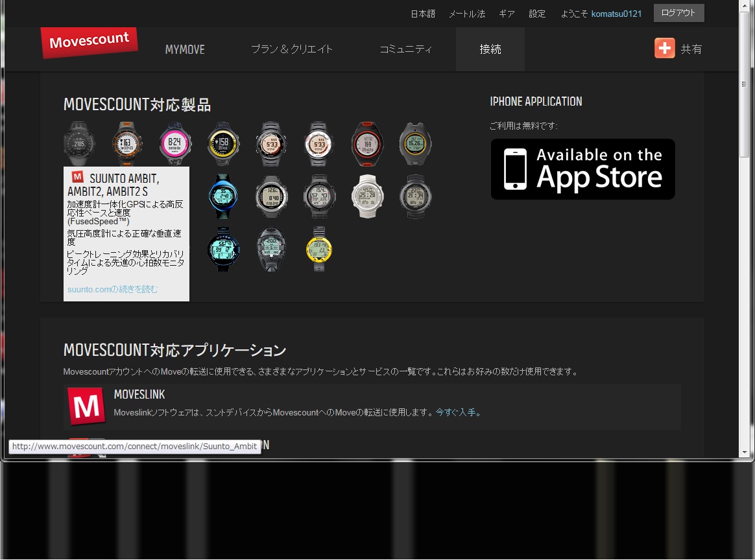This screenshot has width=755, height=560.
Task: Open the プラン＆クリエイト tab
Action: point(292,49)
